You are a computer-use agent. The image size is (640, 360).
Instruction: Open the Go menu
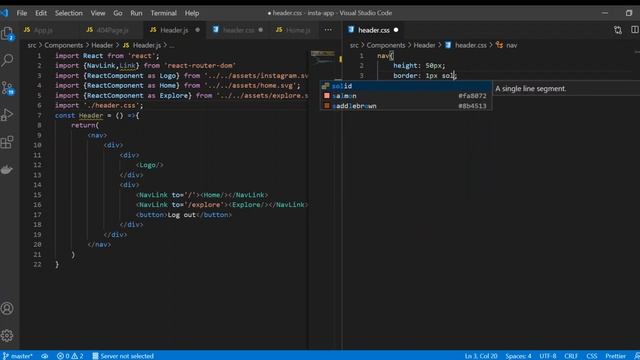[x=118, y=13]
